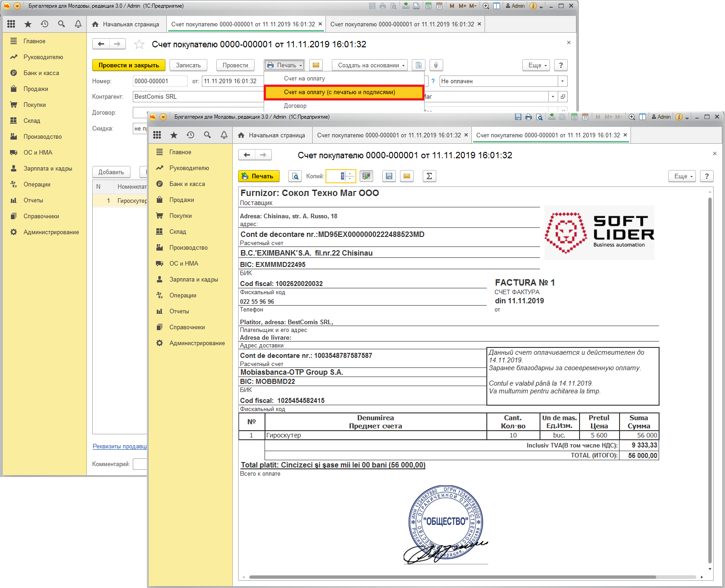Toggle edit mode icon beside copies field

pos(366,176)
